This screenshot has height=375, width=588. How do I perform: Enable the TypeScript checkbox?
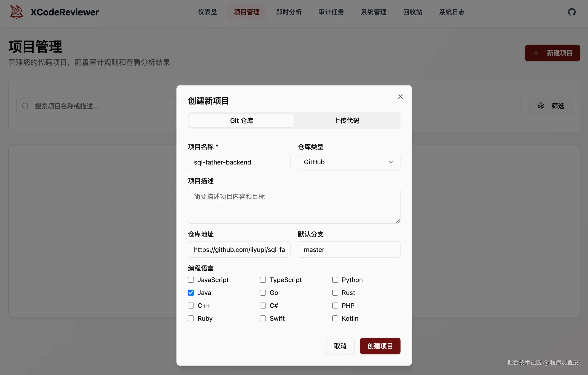(x=263, y=280)
